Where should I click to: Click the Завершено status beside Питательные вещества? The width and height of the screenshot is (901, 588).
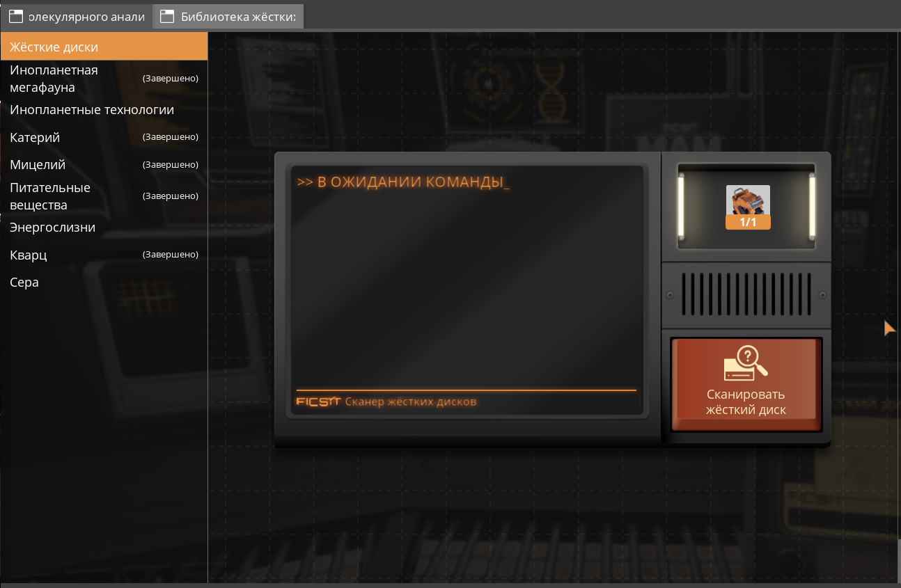171,196
